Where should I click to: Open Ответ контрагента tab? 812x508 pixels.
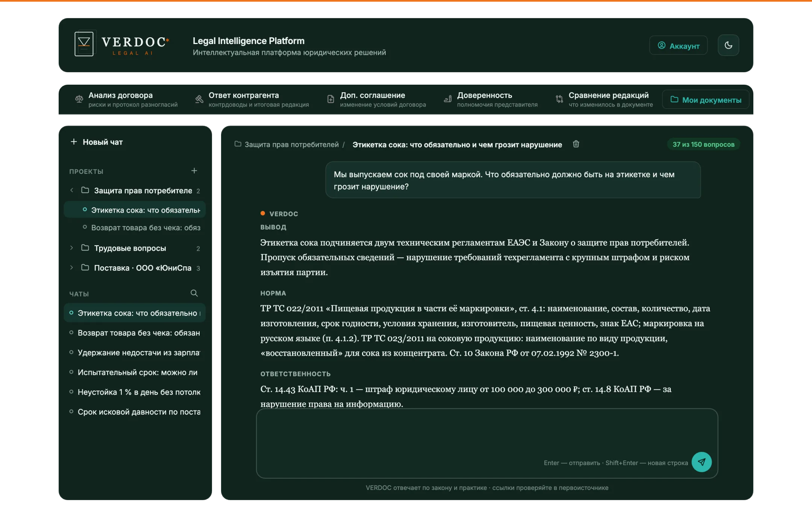[252, 100]
